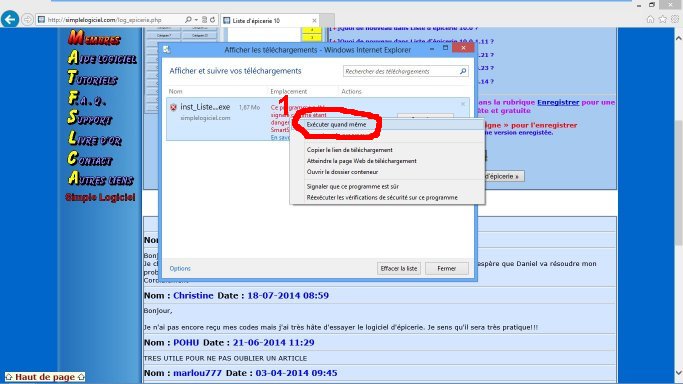This screenshot has width=683, height=384.
Task: Choose 'Réexécuter les vérifications de sécurité sur ce programme'
Action: tap(382, 198)
